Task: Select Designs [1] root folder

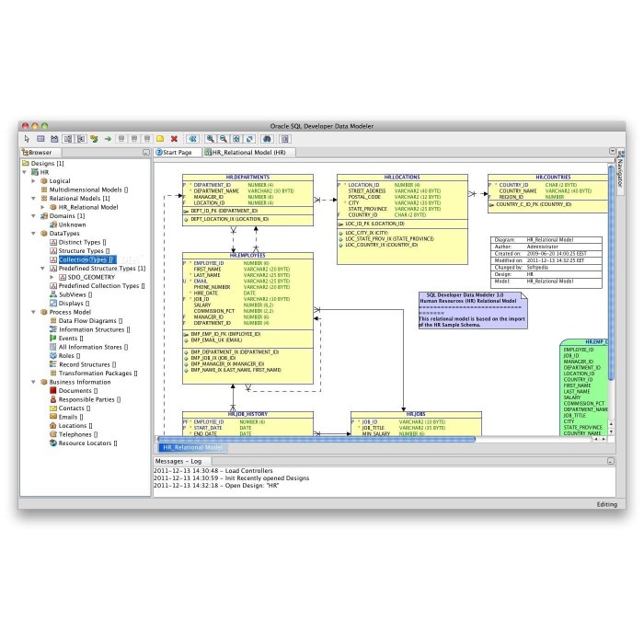Action: pyautogui.click(x=43, y=164)
